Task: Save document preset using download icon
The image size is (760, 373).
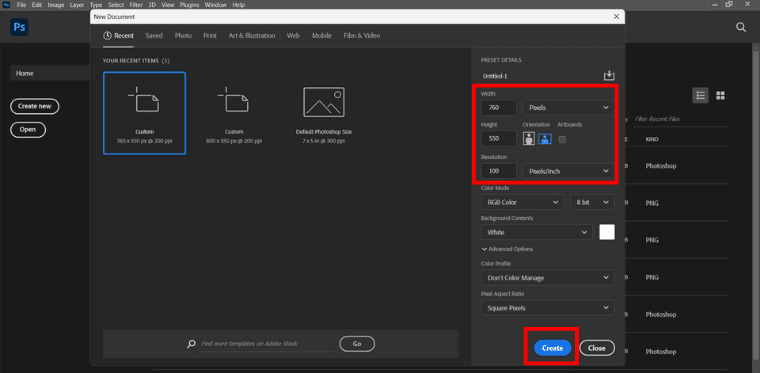Action: point(609,76)
